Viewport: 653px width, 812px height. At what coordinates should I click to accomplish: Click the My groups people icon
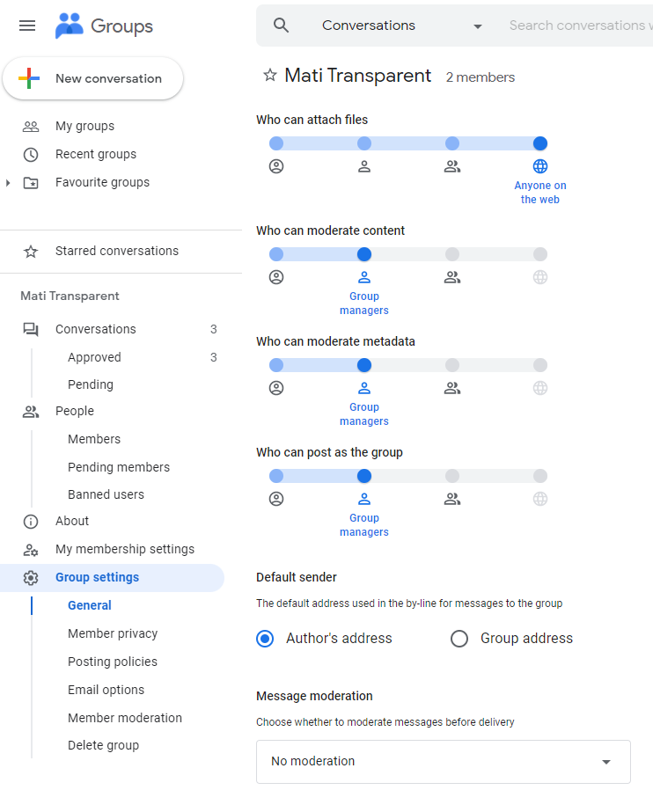[31, 126]
